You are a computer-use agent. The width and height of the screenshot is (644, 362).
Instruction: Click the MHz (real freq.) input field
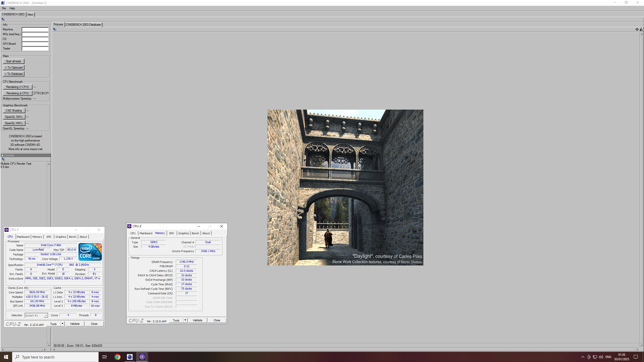tap(35, 34)
